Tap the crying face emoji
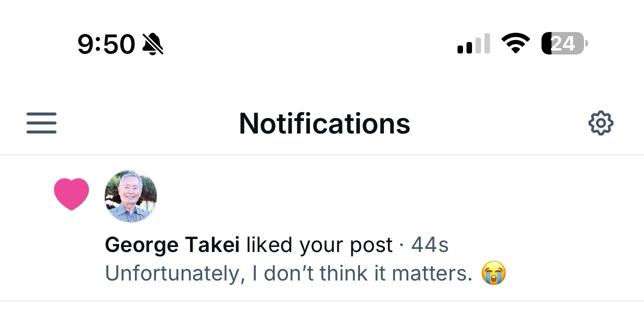The height and width of the screenshot is (311, 644). (493, 274)
